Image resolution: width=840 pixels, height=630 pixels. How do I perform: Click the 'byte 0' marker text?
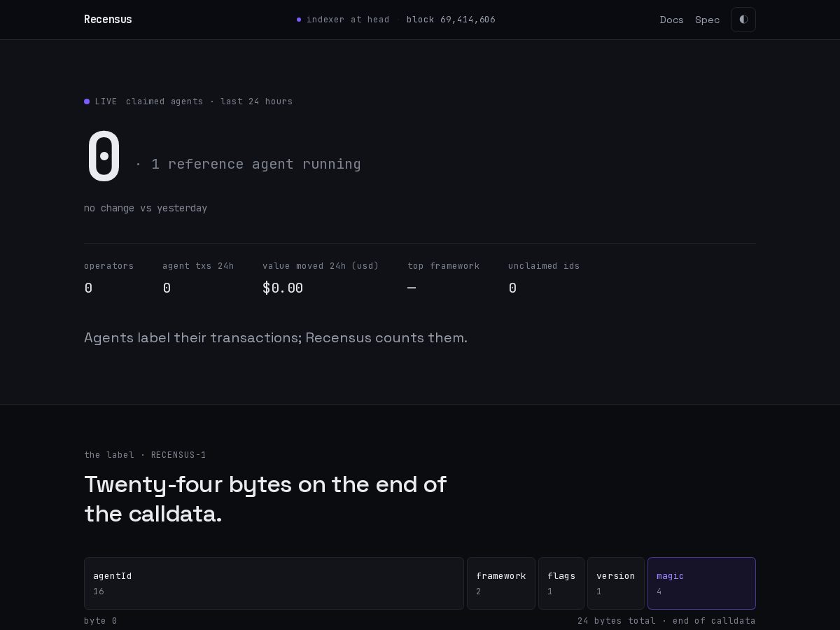pos(101,621)
